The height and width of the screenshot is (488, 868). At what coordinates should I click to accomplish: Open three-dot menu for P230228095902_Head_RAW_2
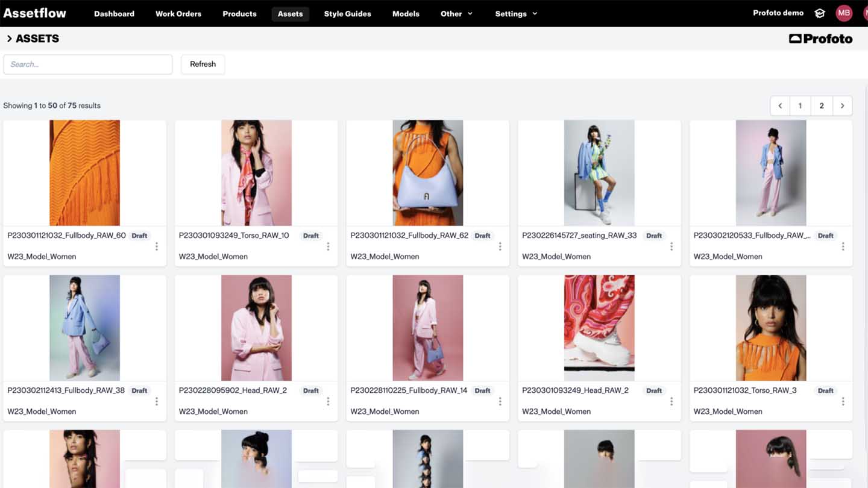328,401
